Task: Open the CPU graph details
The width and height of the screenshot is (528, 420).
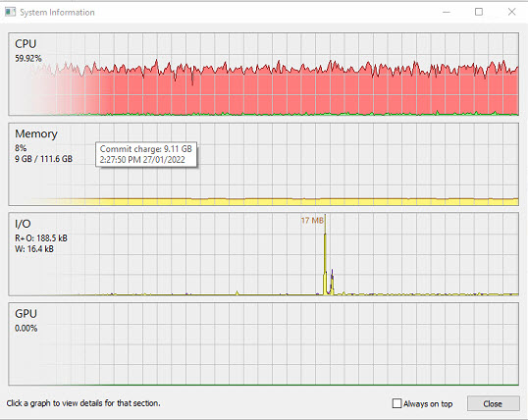Action: (263, 75)
